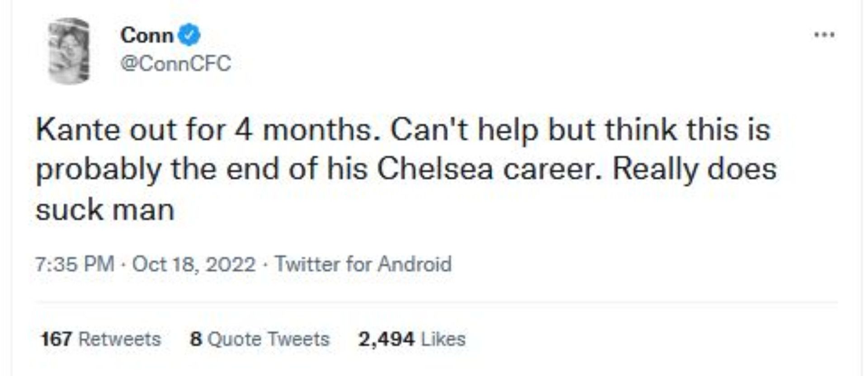Click the blue verified badge next to Conn

(188, 34)
